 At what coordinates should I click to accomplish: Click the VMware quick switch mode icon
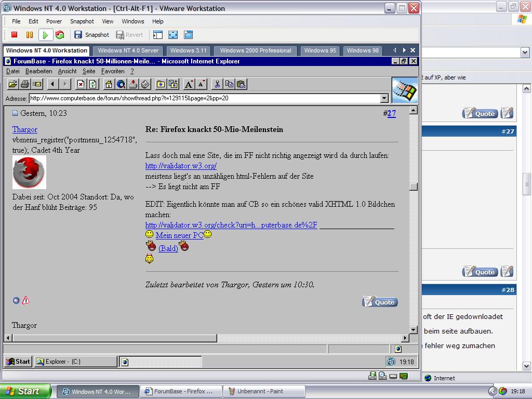coord(188,35)
